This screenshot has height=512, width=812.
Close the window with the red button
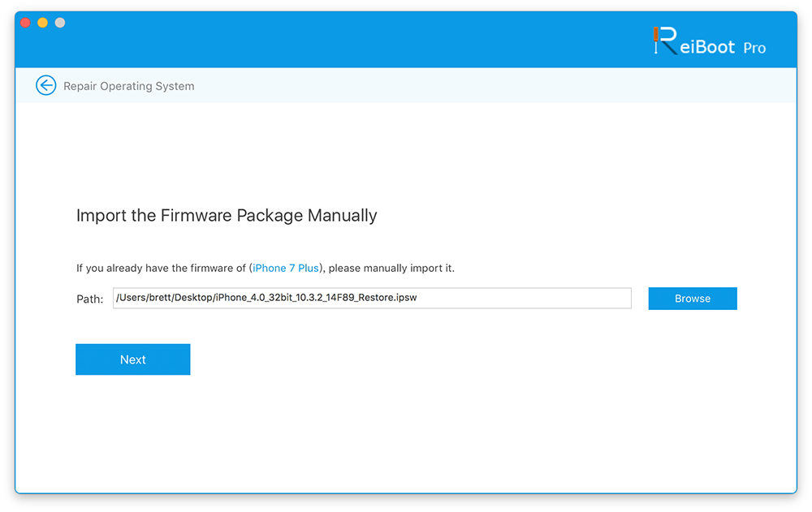pos(25,23)
